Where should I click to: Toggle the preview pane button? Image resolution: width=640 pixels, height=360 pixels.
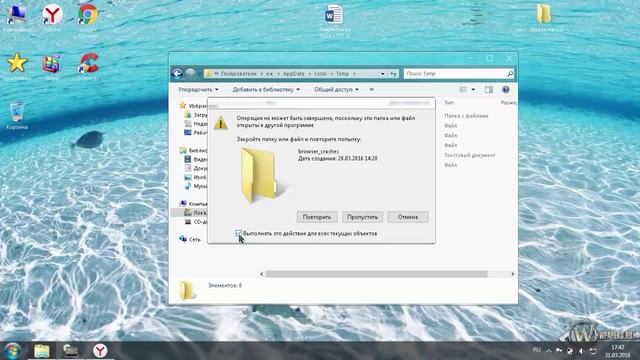click(489, 89)
